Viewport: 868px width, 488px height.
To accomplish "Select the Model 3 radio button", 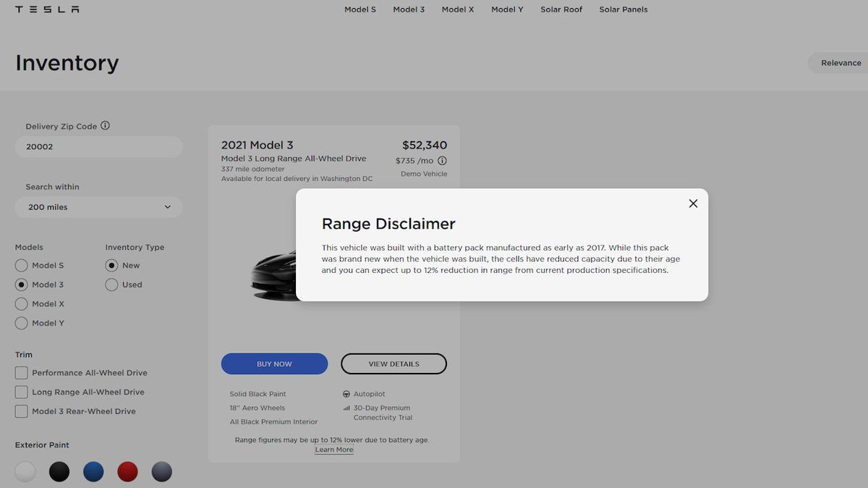I will [22, 285].
